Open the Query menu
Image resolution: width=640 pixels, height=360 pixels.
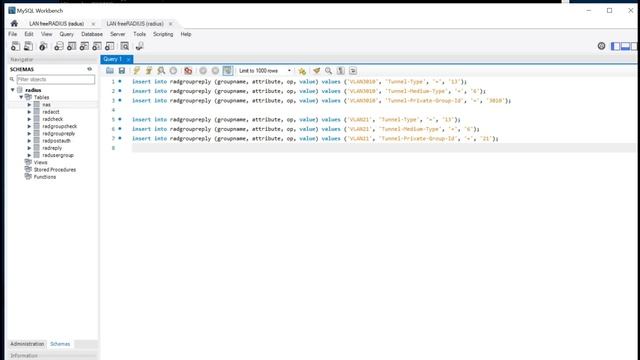(67, 34)
